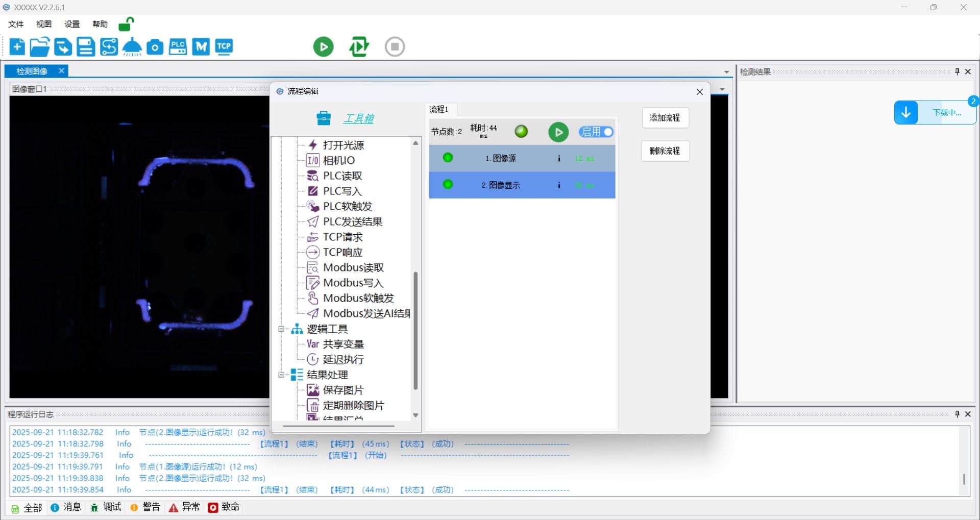The height and width of the screenshot is (520, 980).
Task: Start the run-once green play button
Action: (323, 47)
